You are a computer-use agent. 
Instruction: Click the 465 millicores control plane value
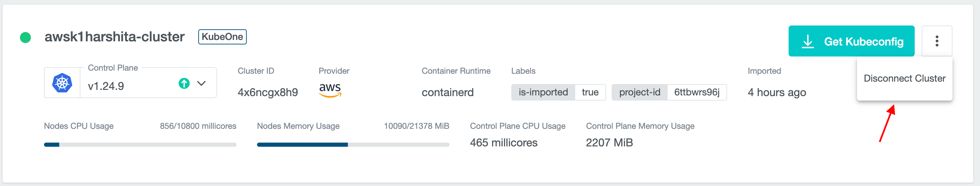[503, 143]
